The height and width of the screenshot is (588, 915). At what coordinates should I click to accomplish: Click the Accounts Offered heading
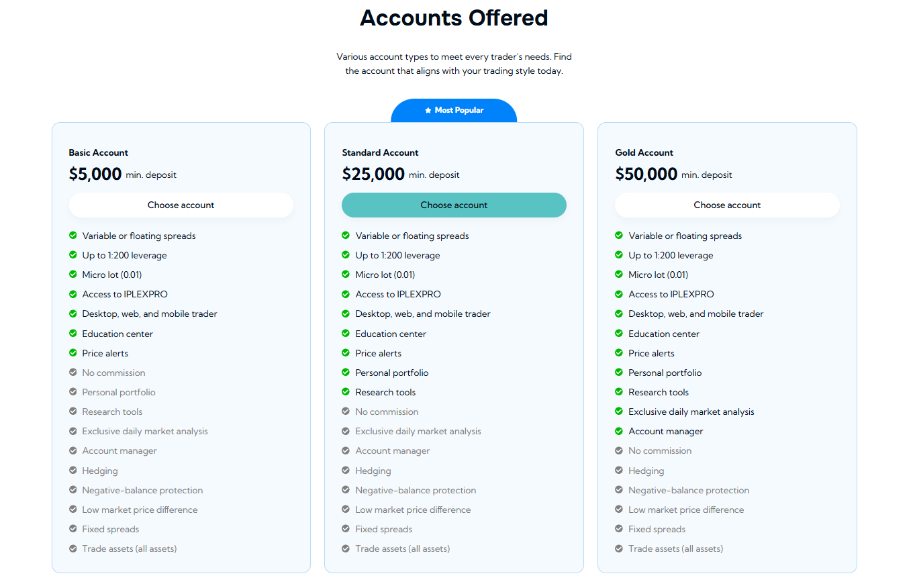click(454, 18)
